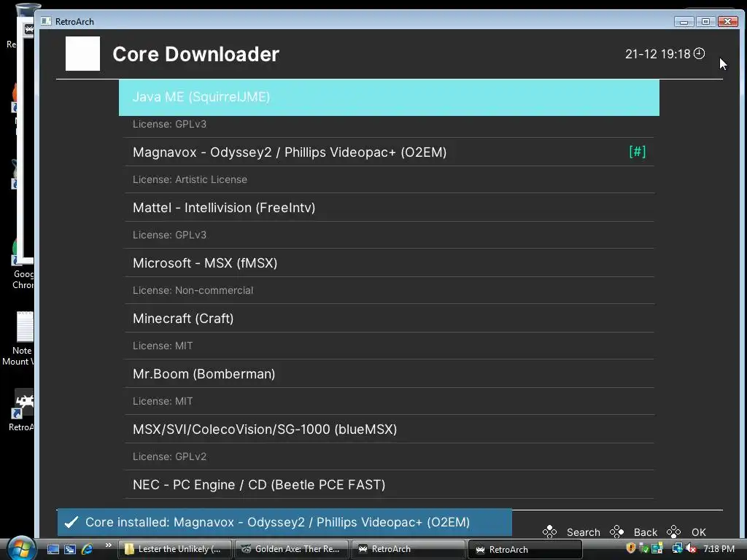Click the Search label in footer
This screenshot has width=747, height=560.
pyautogui.click(x=583, y=532)
